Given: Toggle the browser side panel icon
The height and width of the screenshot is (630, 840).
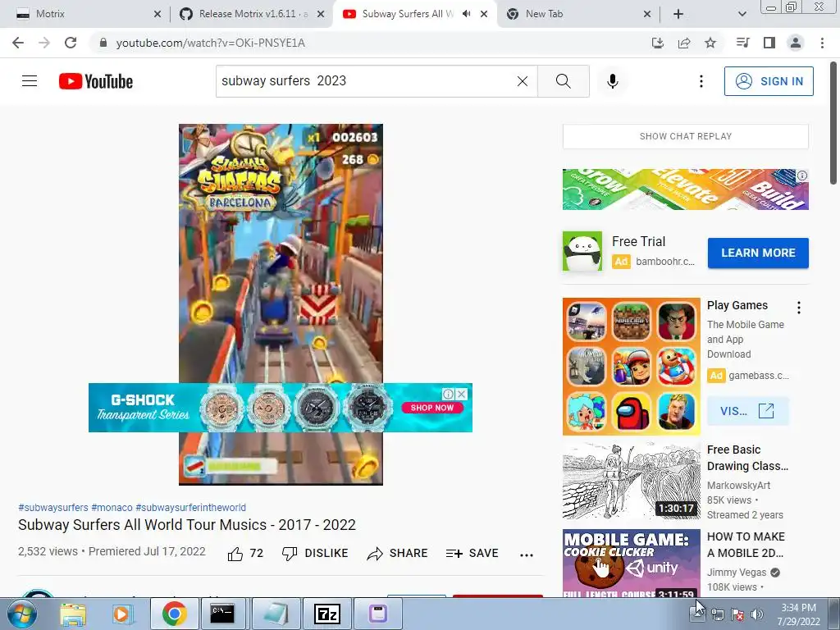Looking at the screenshot, I should [769, 43].
